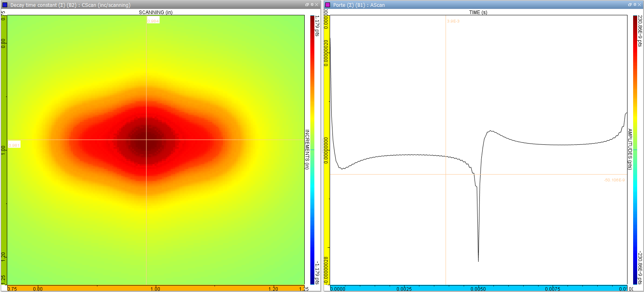Click the 0.0025 tick on time axis
This screenshot has height=292, width=644.
pyautogui.click(x=404, y=289)
